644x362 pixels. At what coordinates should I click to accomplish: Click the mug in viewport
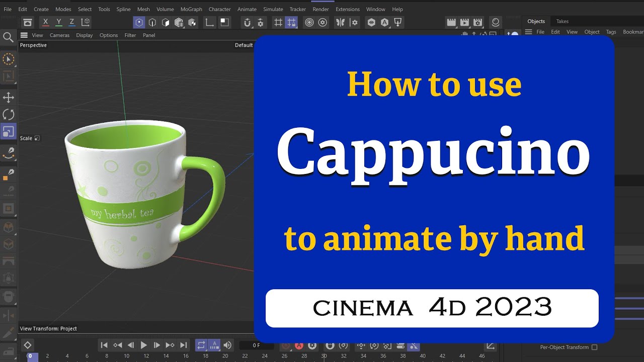[146, 194]
